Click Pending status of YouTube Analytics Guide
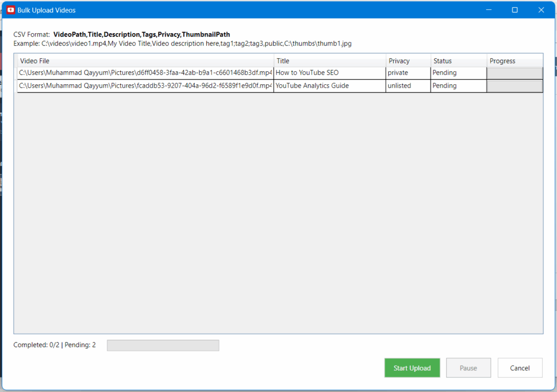 point(459,86)
